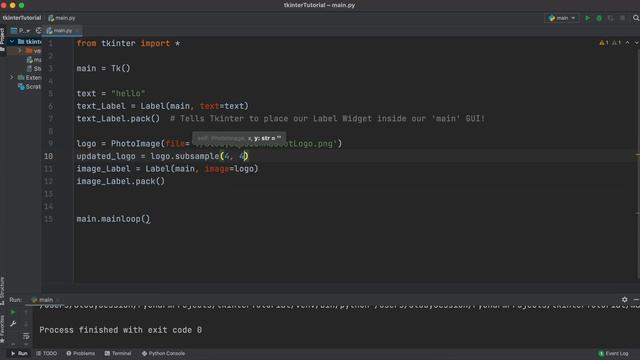Toggle soft-wrap icon in Run panel
This screenshot has height=360, width=640.
[x=26, y=336]
